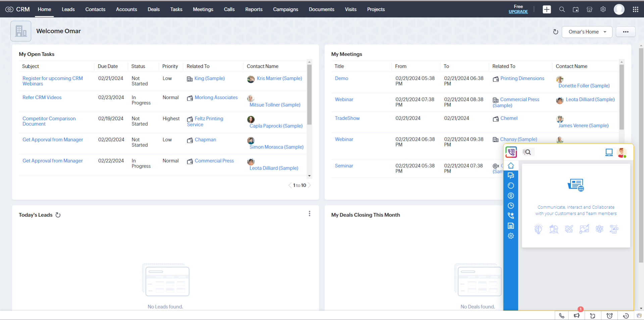The width and height of the screenshot is (644, 320).
Task: Click the quick-create plus icon
Action: tap(547, 9)
